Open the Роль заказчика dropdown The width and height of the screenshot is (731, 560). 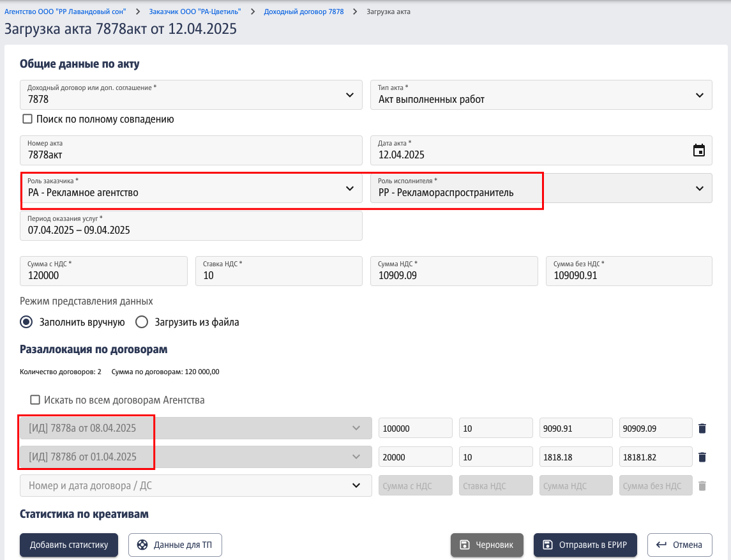(x=350, y=188)
